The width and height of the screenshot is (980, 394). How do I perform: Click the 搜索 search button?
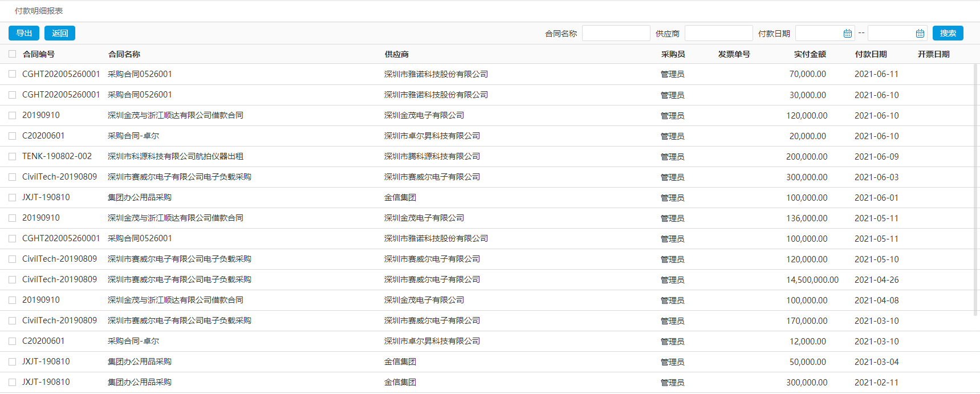click(x=948, y=33)
